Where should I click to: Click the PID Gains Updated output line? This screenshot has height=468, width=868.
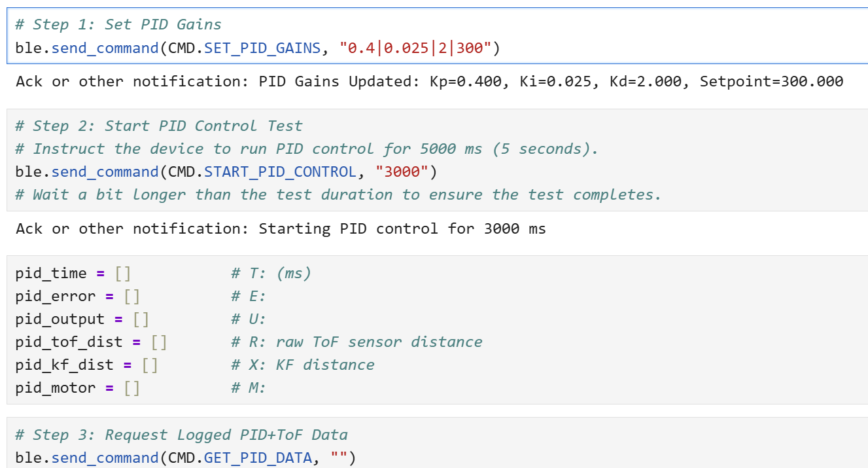(x=429, y=82)
